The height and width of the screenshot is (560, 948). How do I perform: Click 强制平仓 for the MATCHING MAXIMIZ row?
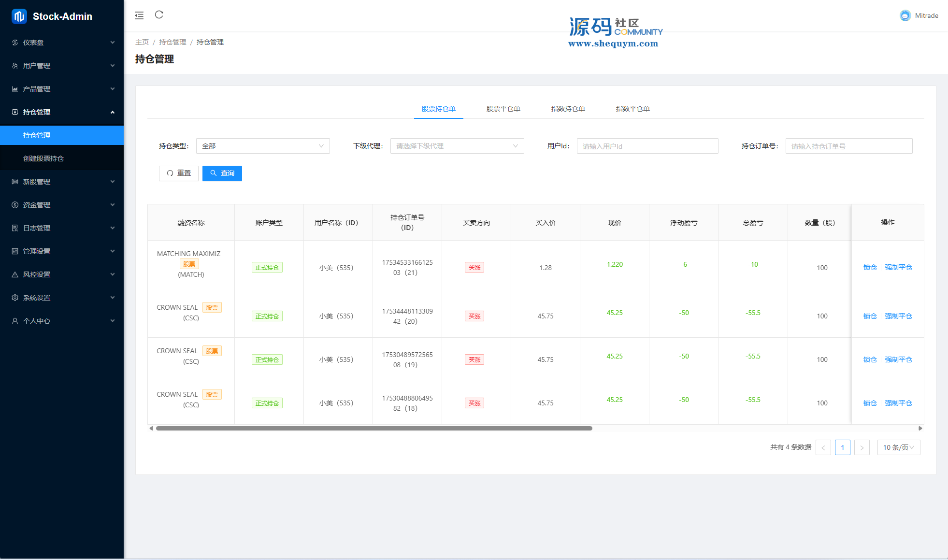[898, 267]
